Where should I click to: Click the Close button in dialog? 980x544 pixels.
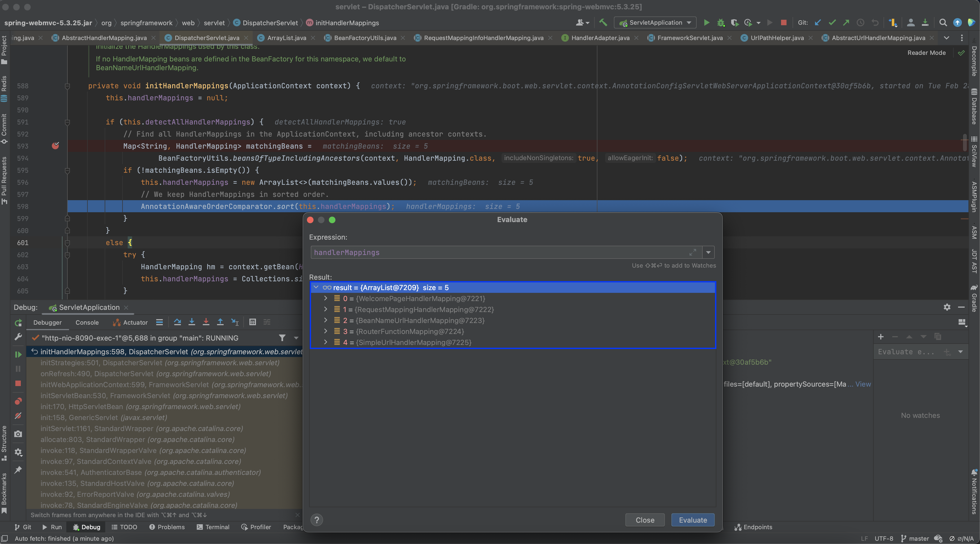click(x=645, y=520)
